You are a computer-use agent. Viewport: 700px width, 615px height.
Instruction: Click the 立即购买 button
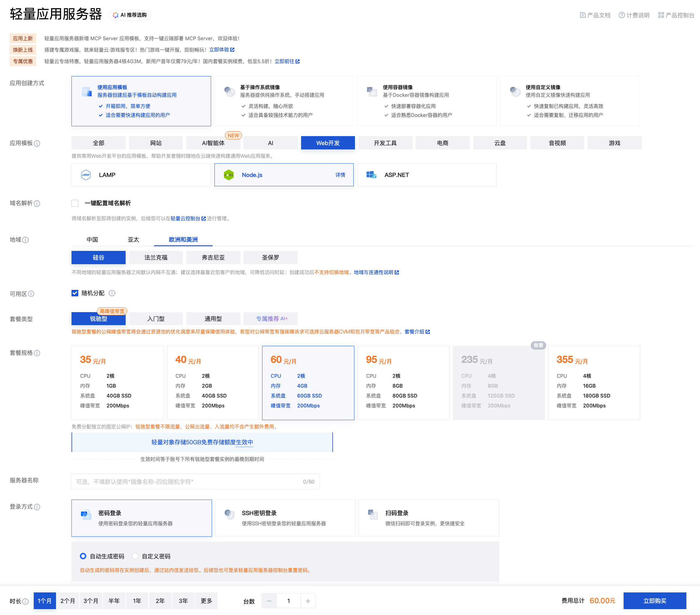(655, 601)
